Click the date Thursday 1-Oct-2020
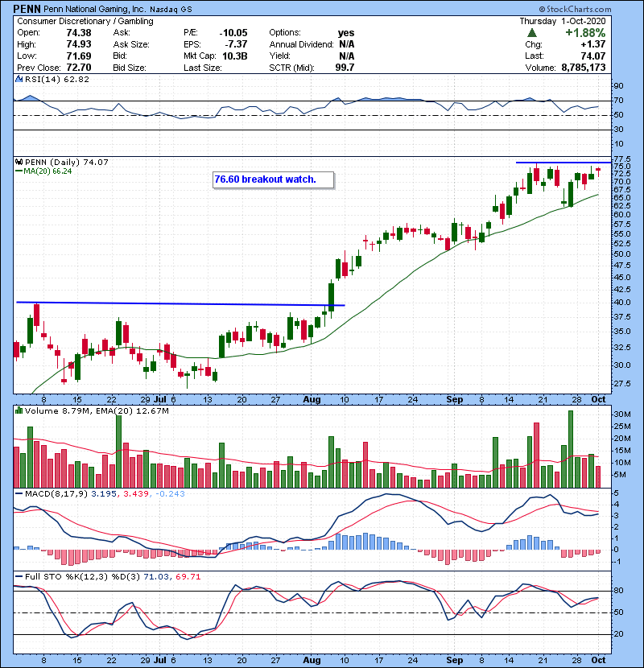Screen dimensions: 644x668 (x=563, y=21)
